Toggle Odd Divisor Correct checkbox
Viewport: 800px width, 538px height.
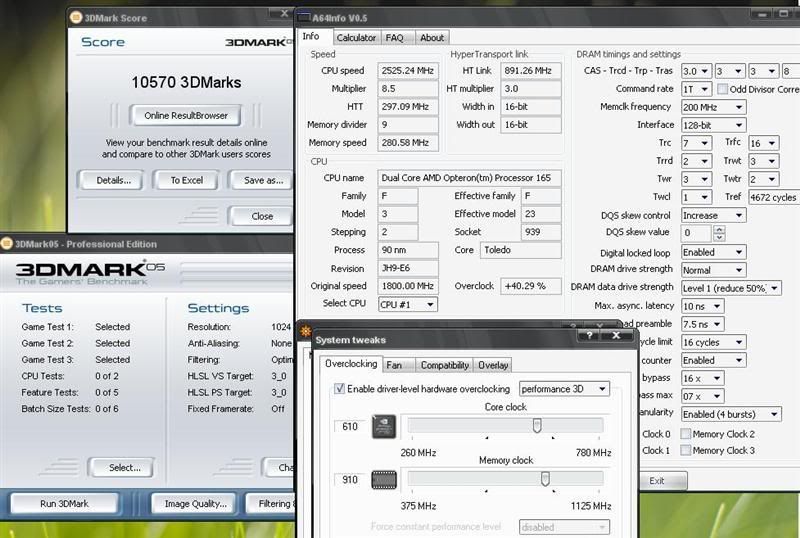pyautogui.click(x=722, y=89)
